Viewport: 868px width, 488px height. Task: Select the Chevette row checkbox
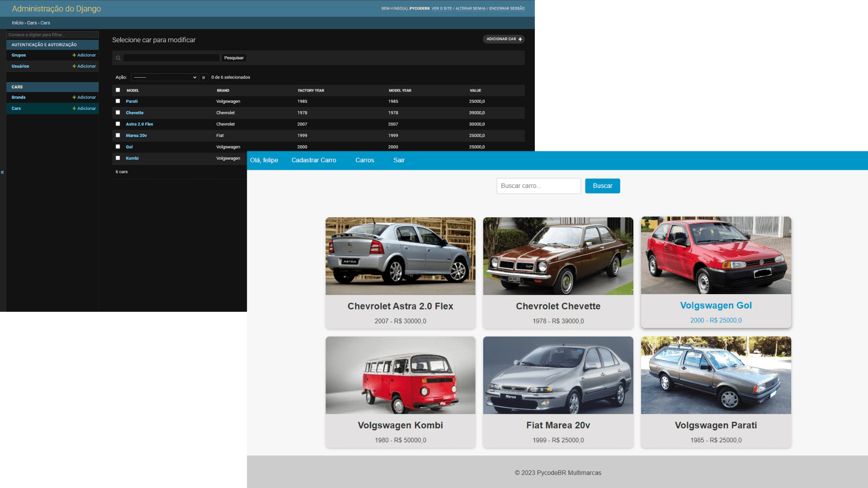pos(118,113)
